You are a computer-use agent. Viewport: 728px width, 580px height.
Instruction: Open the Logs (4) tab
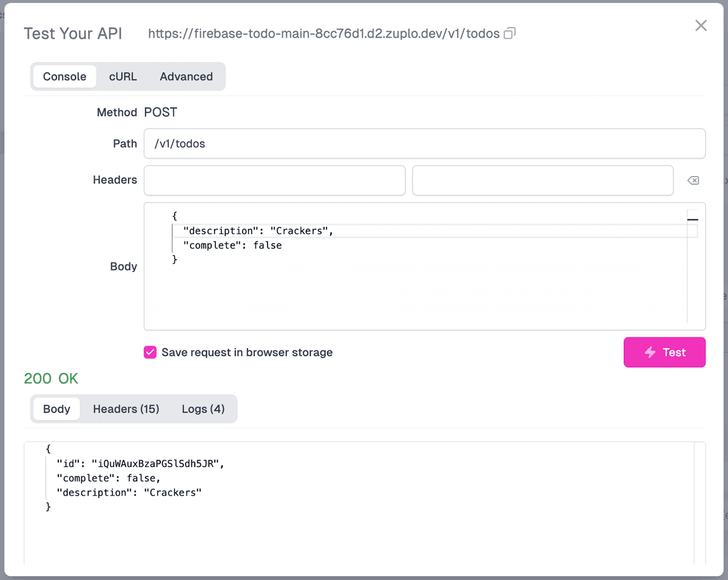point(203,409)
